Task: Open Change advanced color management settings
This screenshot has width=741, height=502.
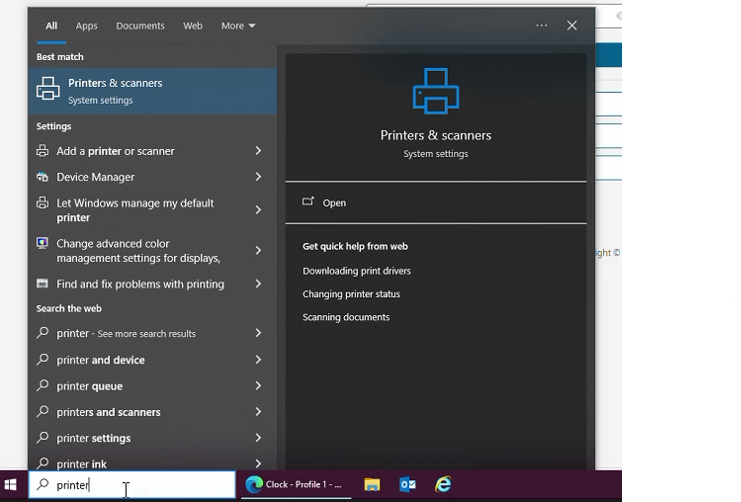Action: [x=138, y=251]
